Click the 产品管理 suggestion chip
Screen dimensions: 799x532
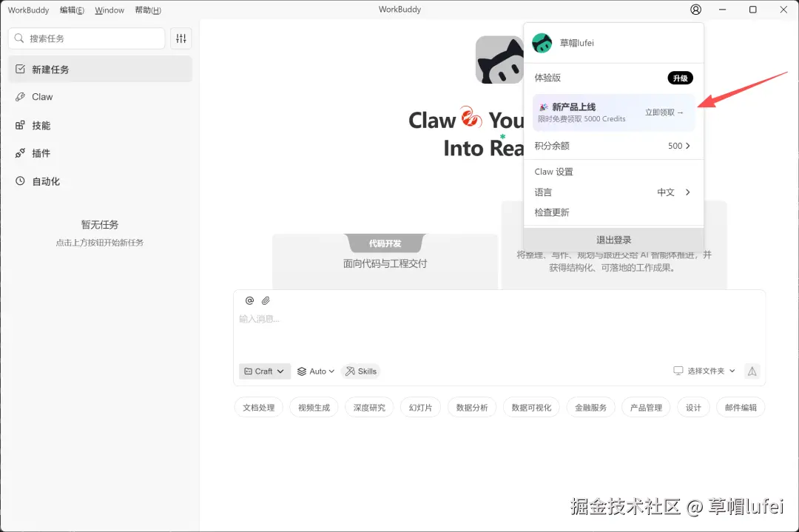pyautogui.click(x=646, y=408)
